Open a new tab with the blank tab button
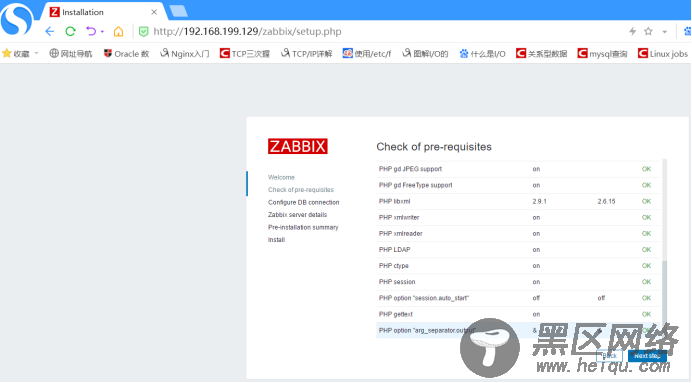 coord(178,11)
